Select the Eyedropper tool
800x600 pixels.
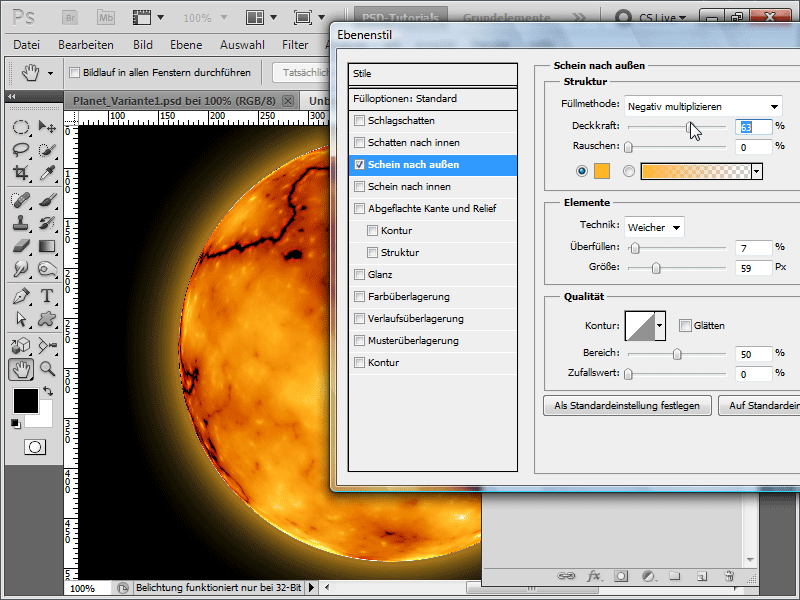click(x=47, y=173)
